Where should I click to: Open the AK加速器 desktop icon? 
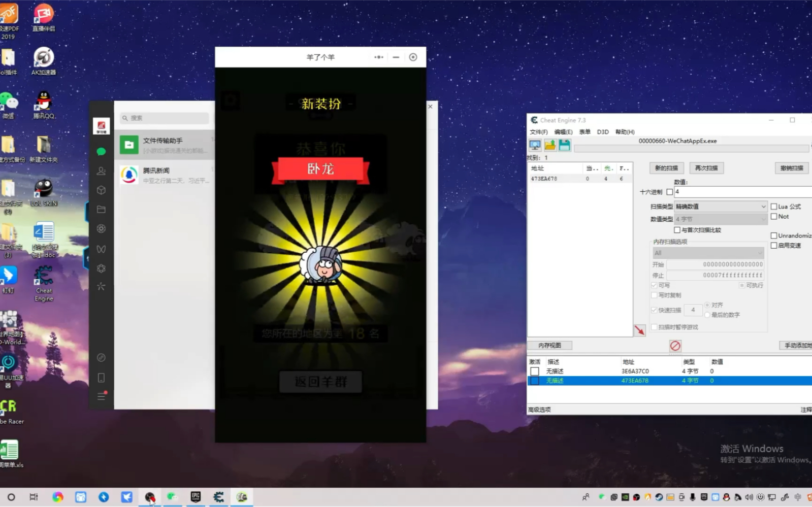tap(44, 61)
